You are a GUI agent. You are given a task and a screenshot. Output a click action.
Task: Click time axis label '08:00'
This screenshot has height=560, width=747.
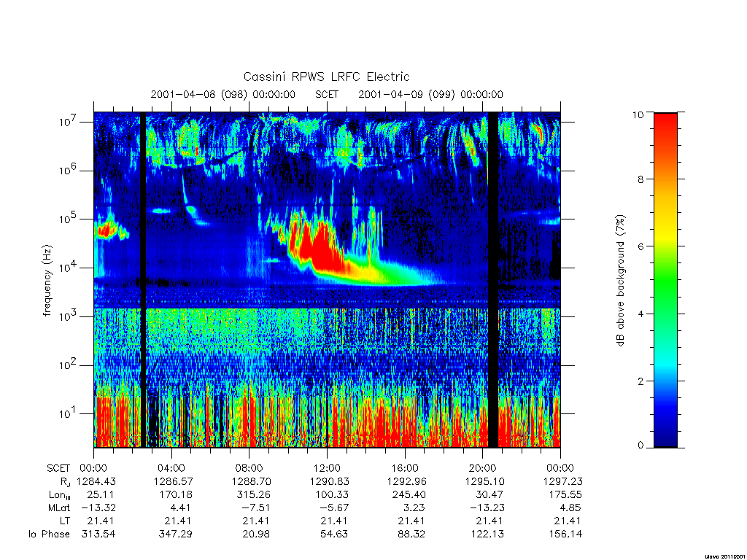point(249,469)
